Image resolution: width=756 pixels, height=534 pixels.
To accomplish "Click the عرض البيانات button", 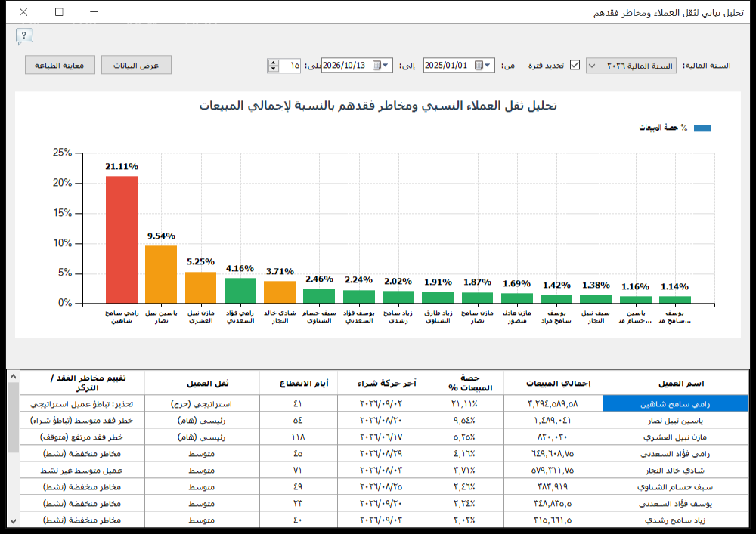I will click(136, 66).
